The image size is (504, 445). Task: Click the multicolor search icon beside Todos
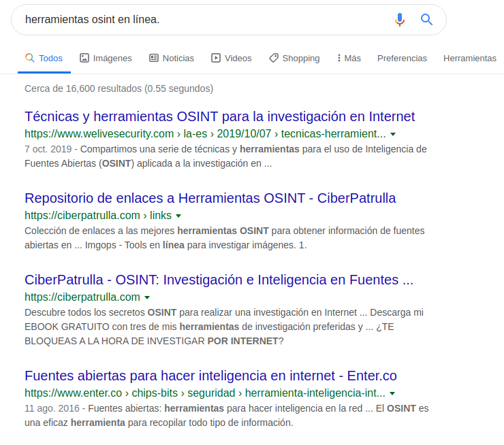29,58
